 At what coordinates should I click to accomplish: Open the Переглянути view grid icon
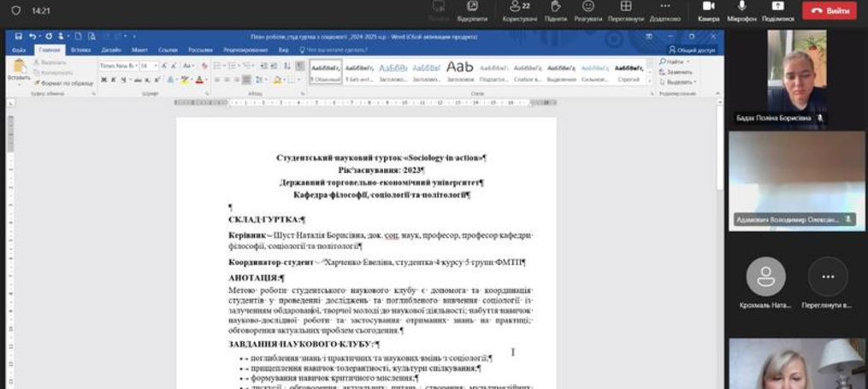coord(625,7)
